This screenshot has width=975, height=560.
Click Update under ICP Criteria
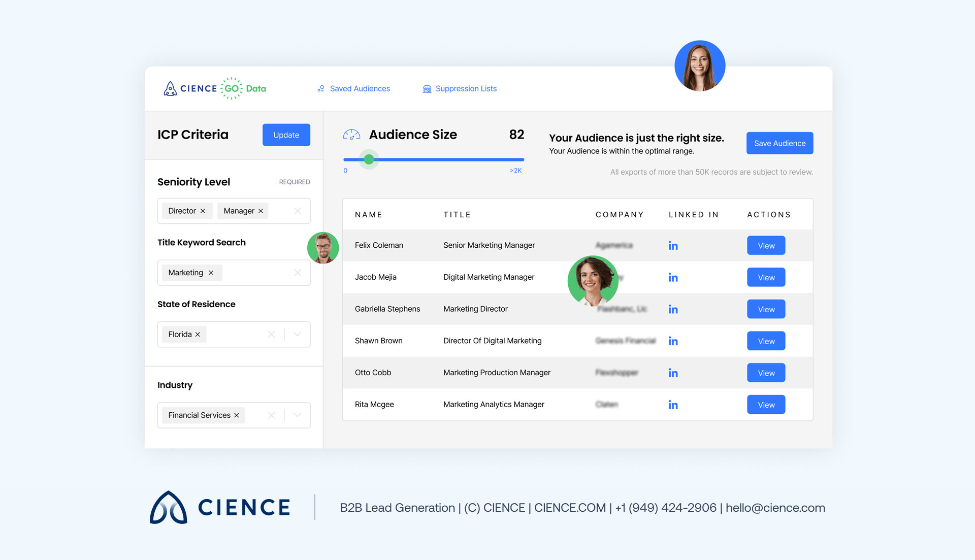click(286, 135)
